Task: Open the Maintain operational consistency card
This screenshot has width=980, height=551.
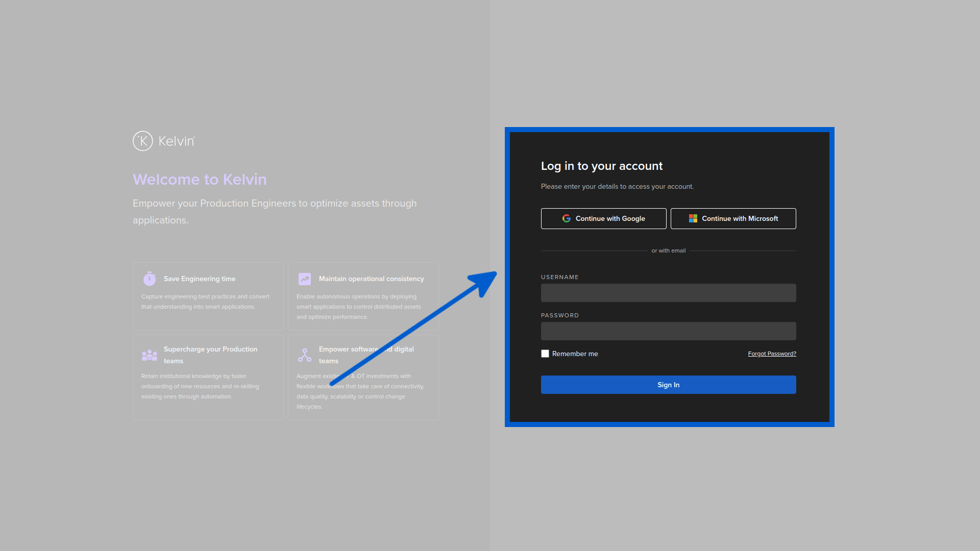Action: click(363, 296)
